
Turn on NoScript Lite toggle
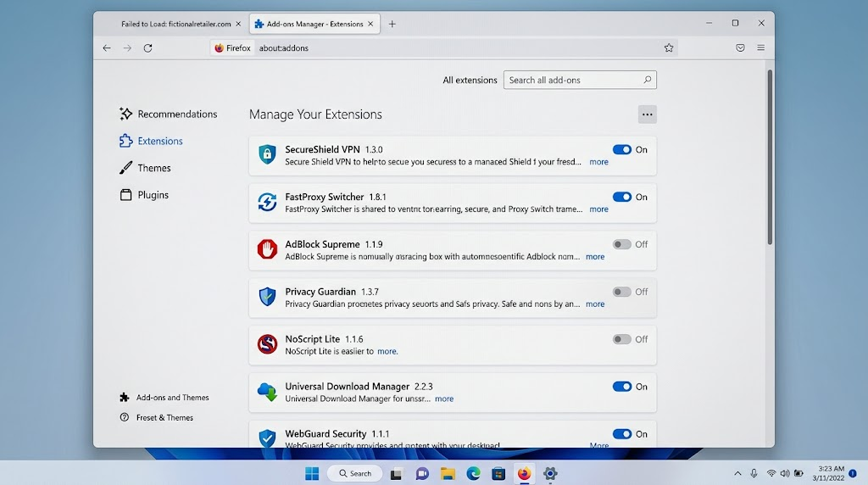pyautogui.click(x=621, y=339)
